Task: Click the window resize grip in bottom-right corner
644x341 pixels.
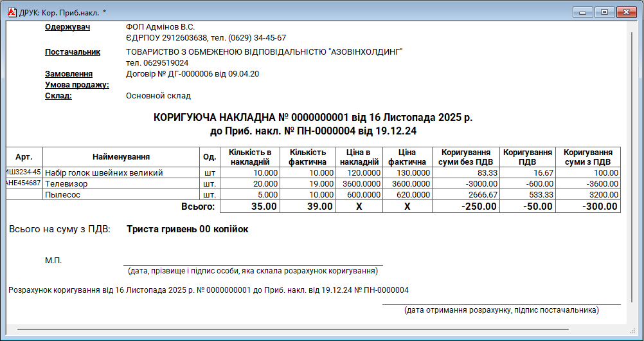Action: [x=636, y=333]
